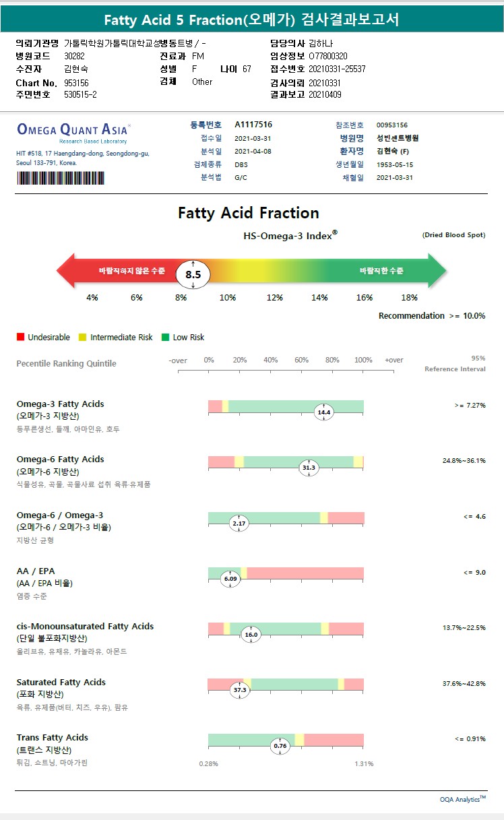This screenshot has width=504, height=820.
Task: Click the 31.3 marker on the Omega-6 bar
Action: pos(309,468)
